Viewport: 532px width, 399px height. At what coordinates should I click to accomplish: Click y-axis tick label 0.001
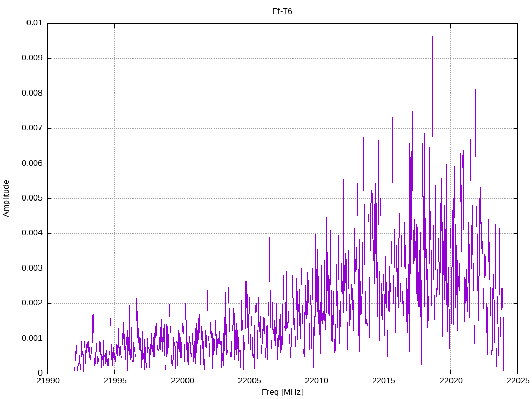tap(32, 339)
